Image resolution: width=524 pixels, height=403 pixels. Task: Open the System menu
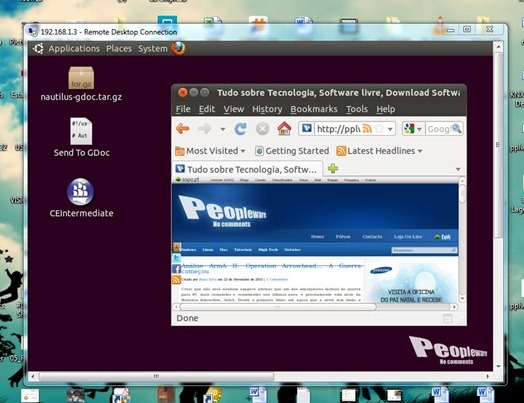(153, 49)
